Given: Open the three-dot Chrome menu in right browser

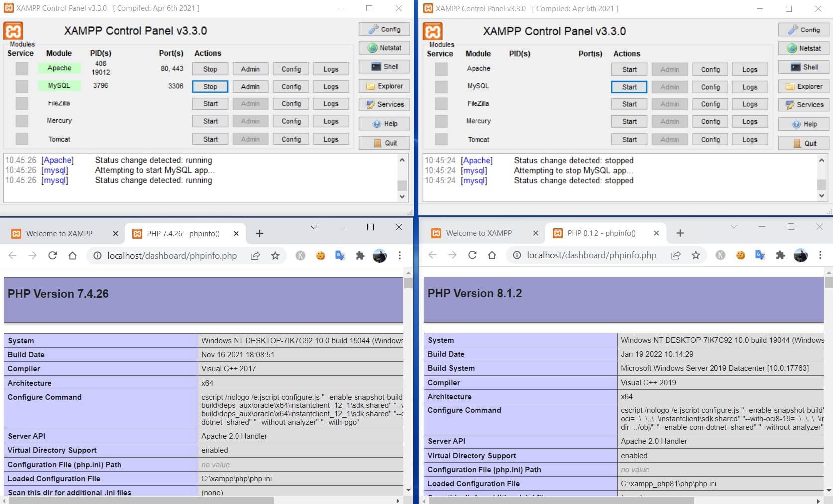Looking at the screenshot, I should 820,255.
